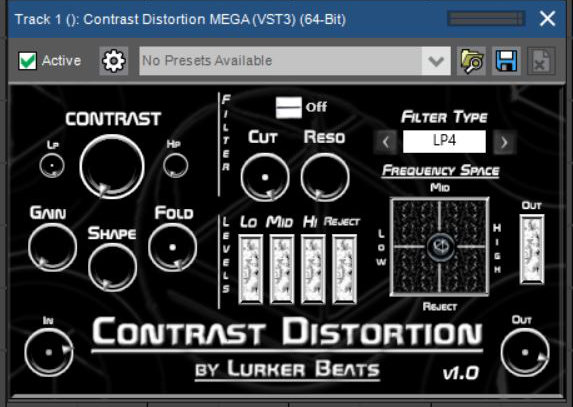Click the bottom-right Out knob
This screenshot has width=573, height=407.
coord(525,352)
